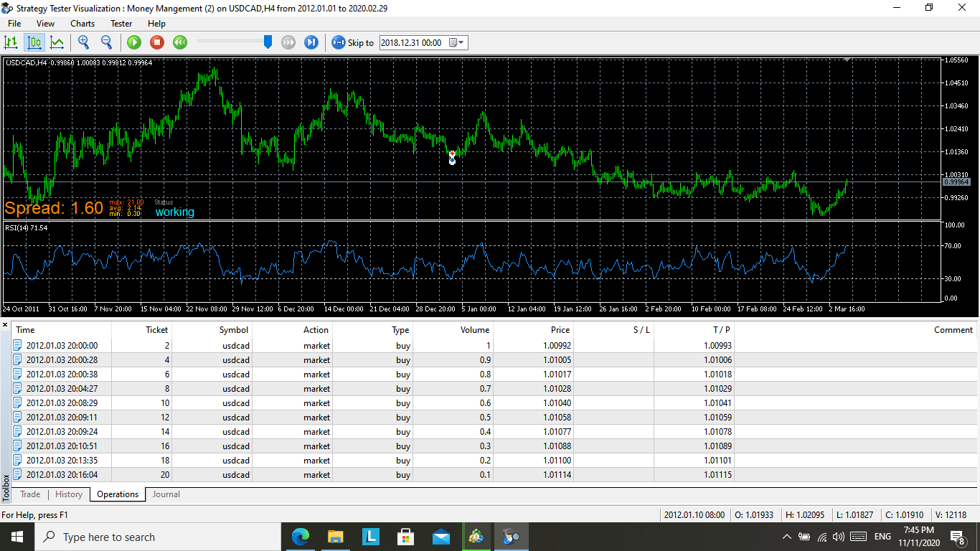The height and width of the screenshot is (551, 980).
Task: Click the Action column header
Action: [293, 330]
